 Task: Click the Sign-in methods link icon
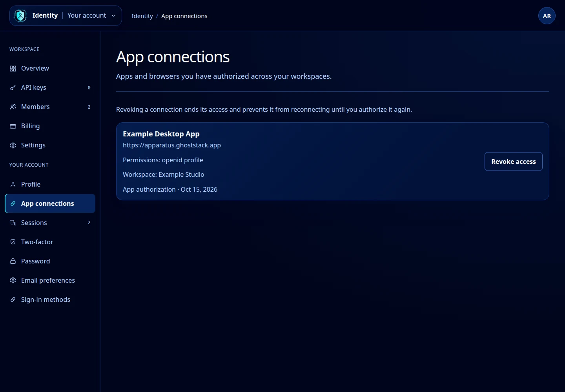pyautogui.click(x=13, y=299)
